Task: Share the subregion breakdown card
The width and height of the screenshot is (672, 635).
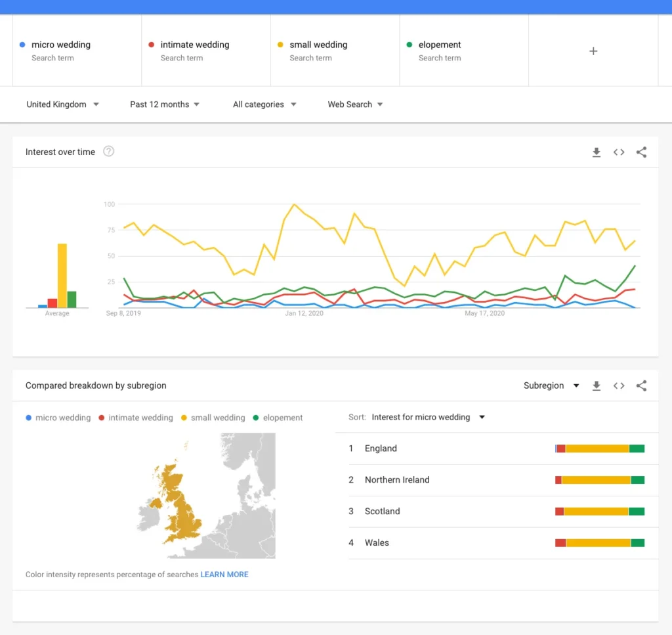Action: 641,386
